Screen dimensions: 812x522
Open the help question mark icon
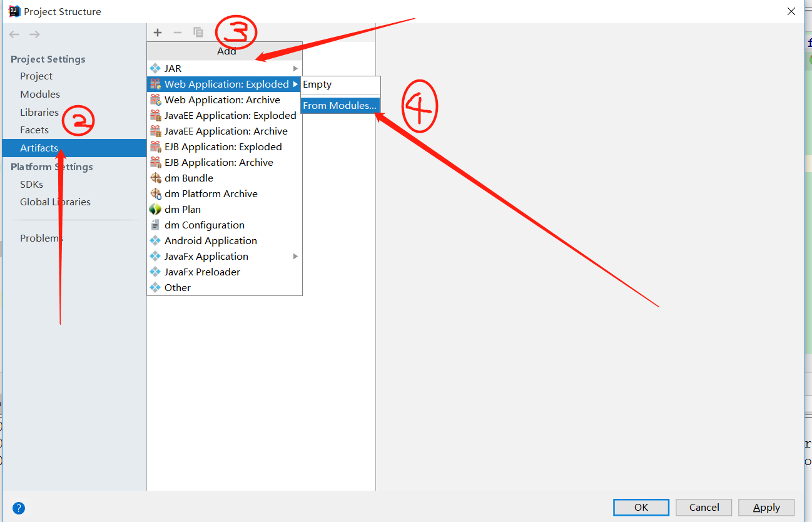click(x=19, y=508)
